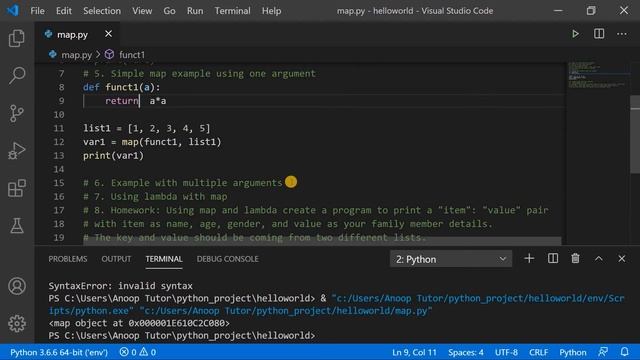This screenshot has height=360, width=640.
Task: Open the Source Control view
Action: tap(17, 113)
